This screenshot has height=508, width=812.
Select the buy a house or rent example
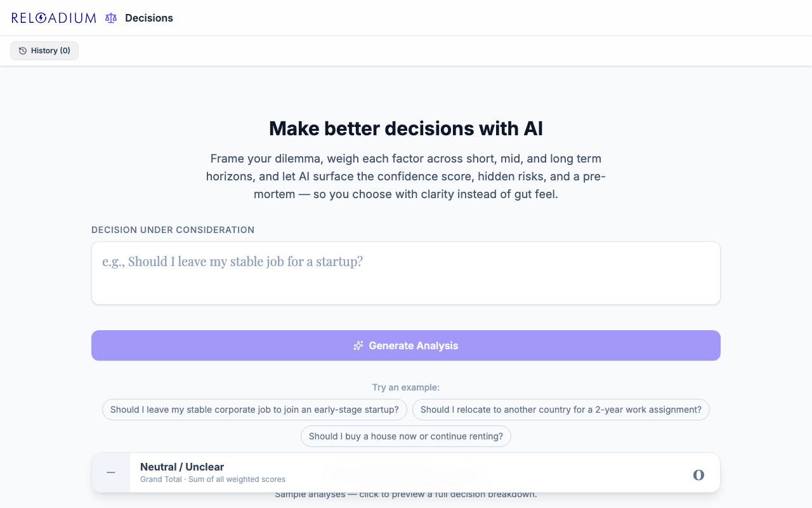point(406,436)
